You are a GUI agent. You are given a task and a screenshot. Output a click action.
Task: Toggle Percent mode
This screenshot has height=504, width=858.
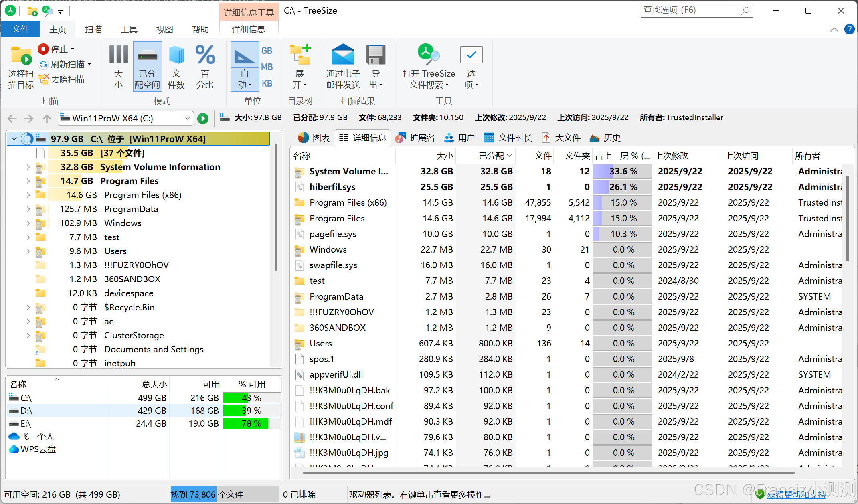[x=205, y=67]
